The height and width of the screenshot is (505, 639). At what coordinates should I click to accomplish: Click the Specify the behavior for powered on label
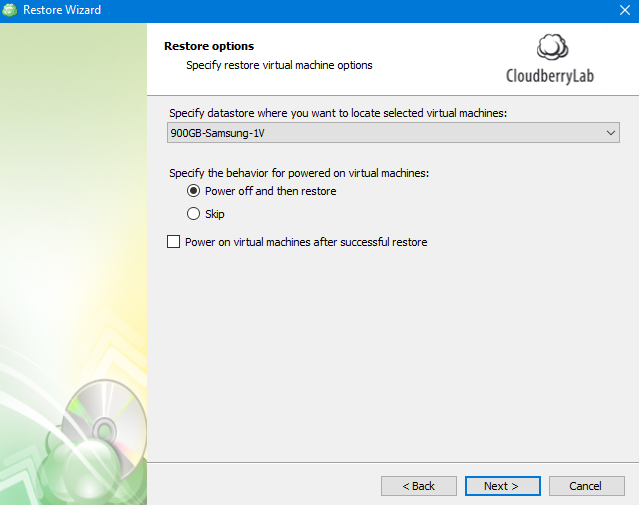coord(299,173)
